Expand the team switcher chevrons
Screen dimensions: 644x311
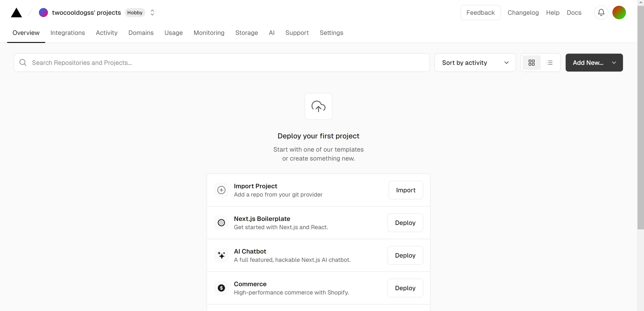tap(152, 13)
